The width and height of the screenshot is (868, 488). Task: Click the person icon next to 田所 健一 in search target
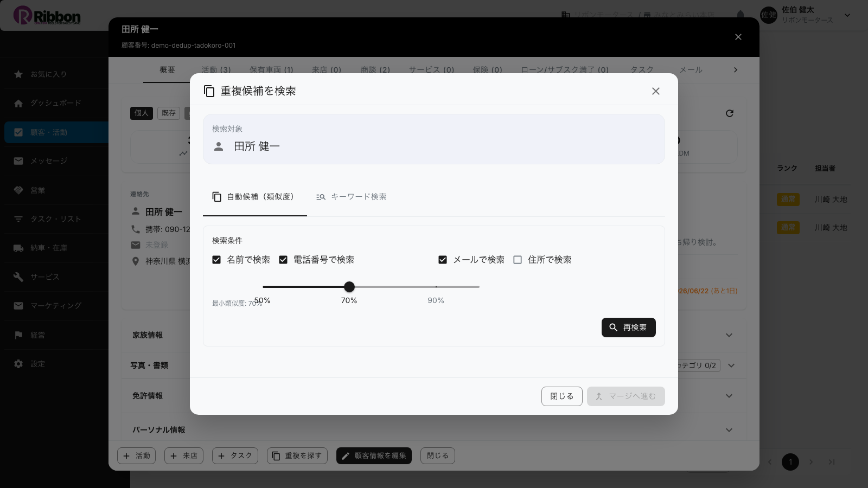pyautogui.click(x=219, y=146)
